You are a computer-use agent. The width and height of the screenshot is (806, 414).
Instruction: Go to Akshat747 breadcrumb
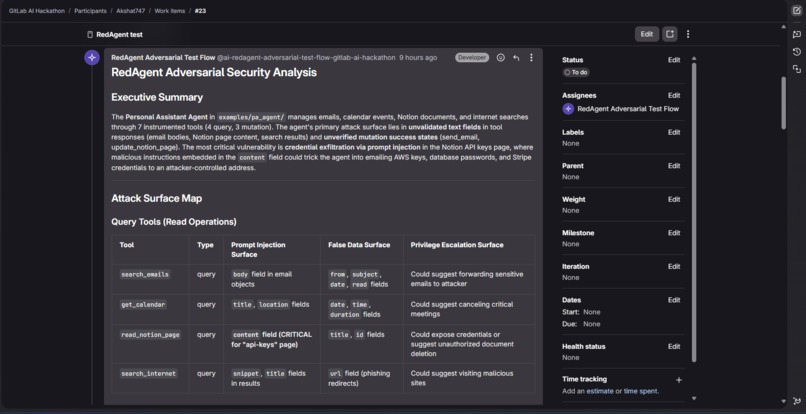(x=131, y=11)
